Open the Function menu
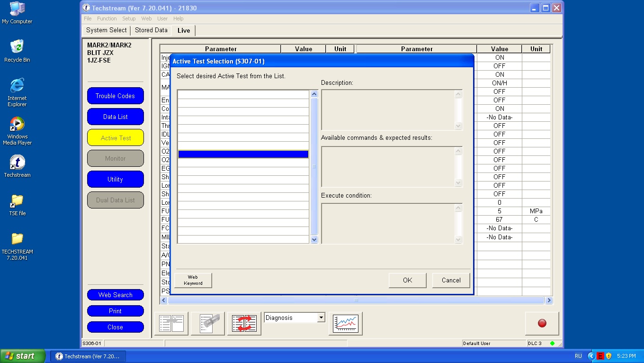 [x=107, y=18]
